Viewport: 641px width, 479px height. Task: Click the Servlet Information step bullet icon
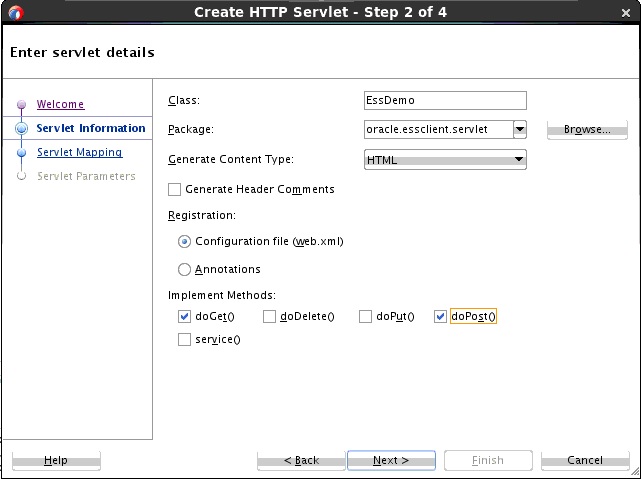[x=21, y=128]
